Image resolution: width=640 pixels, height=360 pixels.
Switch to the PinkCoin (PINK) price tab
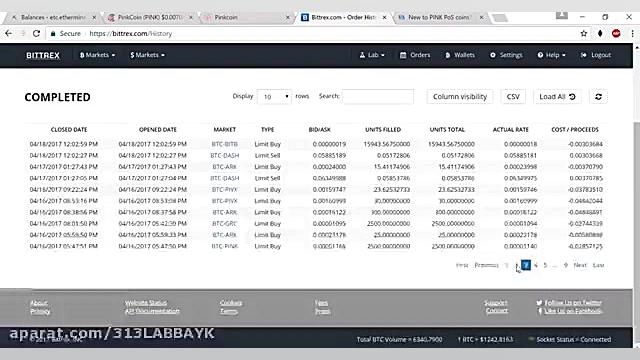(x=149, y=17)
